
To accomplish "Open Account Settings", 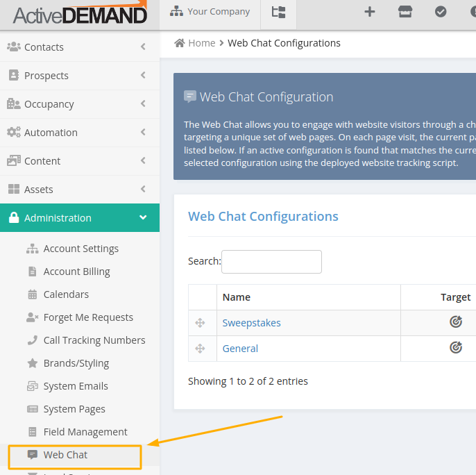I will click(x=80, y=249).
